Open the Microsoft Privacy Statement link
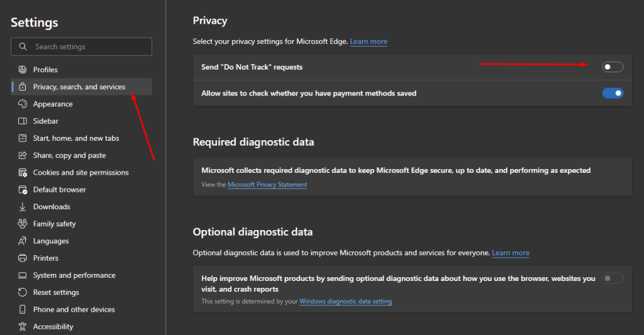Screen dimensions: 644x335 click(267, 184)
